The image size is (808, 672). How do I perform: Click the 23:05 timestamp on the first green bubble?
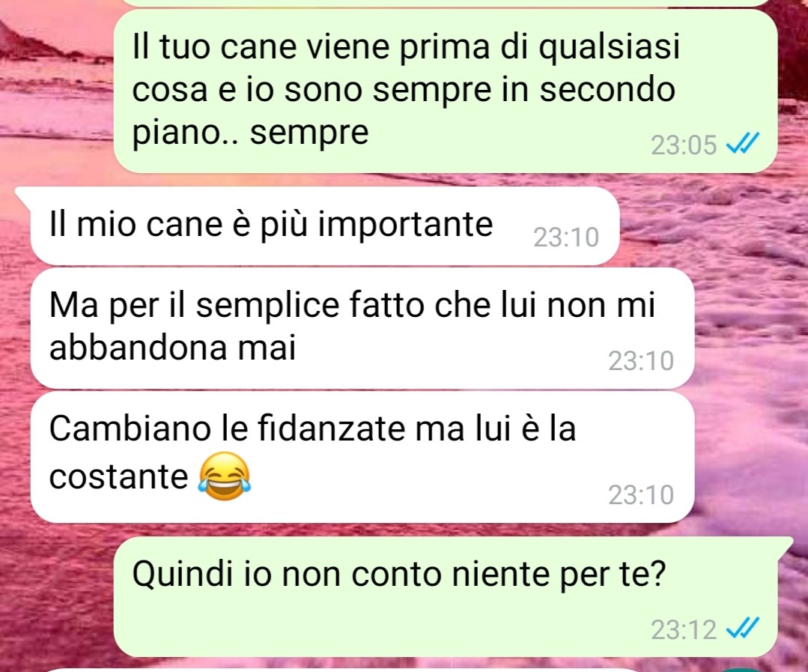point(684,145)
